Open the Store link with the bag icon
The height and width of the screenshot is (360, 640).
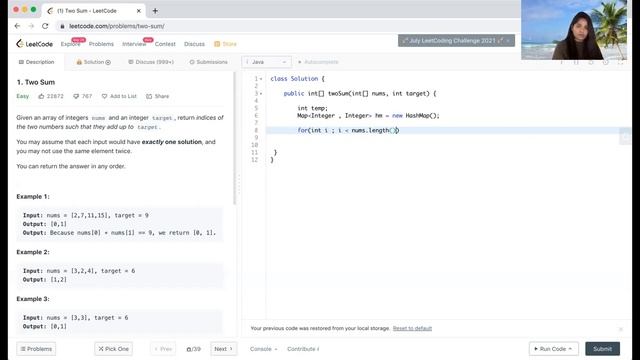pyautogui.click(x=225, y=44)
